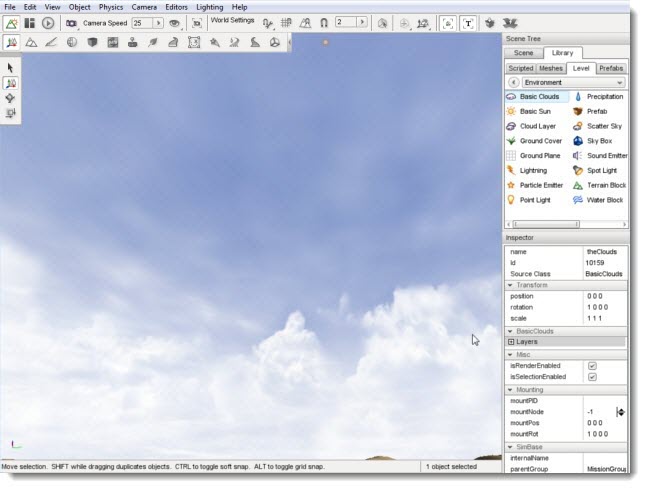Image resolution: width=645 pixels, height=488 pixels.
Task: Toggle object text labels T button
Action: tap(468, 23)
